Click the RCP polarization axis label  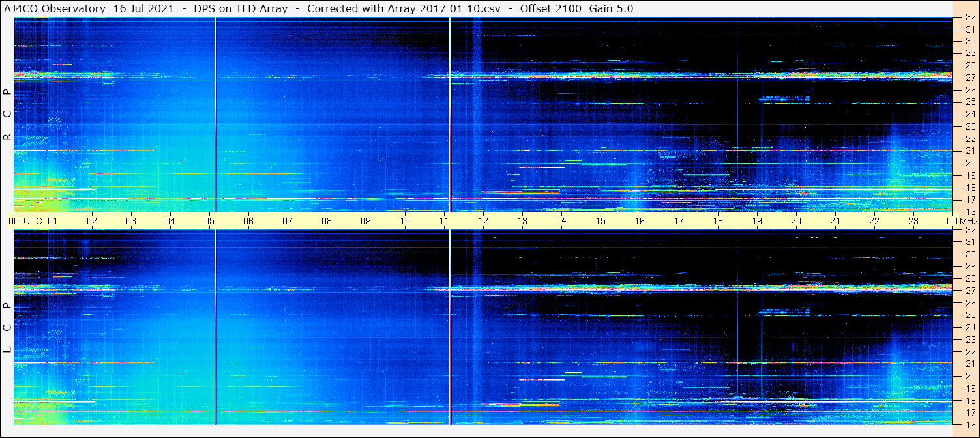click(7, 114)
